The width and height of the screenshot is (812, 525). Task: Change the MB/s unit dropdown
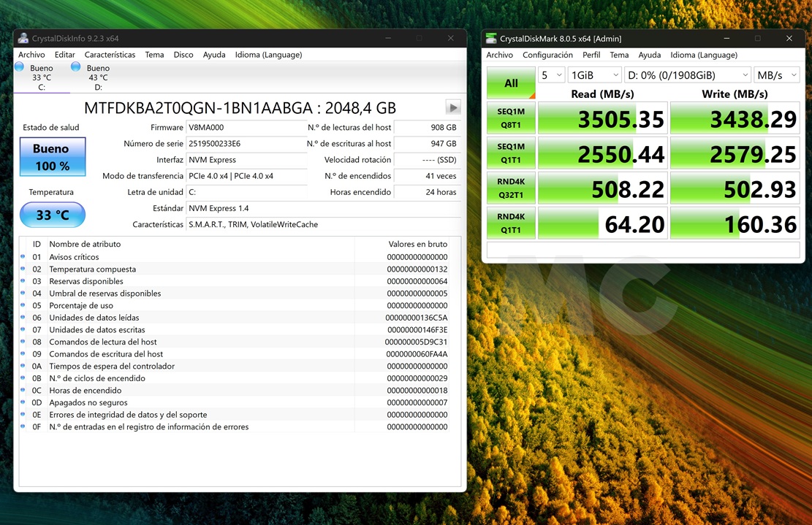776,75
